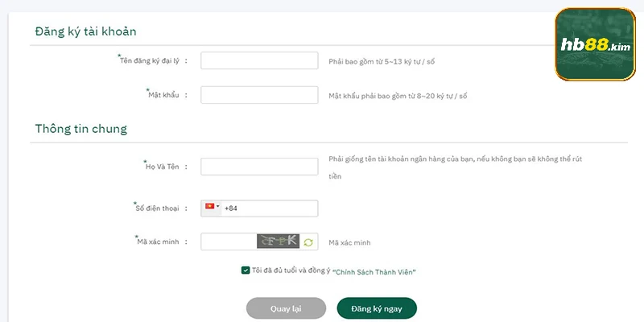644x322 pixels.
Task: Click the captcha code image
Action: pyautogui.click(x=278, y=241)
